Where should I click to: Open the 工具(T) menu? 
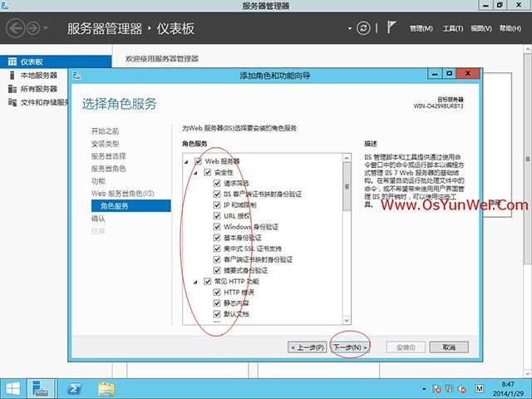(x=453, y=28)
